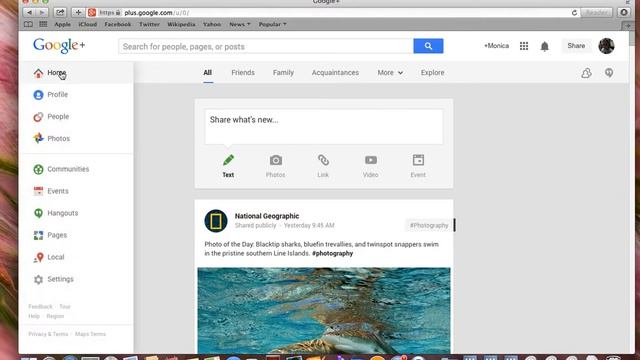Viewport: 640px width, 360px height.
Task: Click the add people icon right of Explore
Action: [586, 73]
